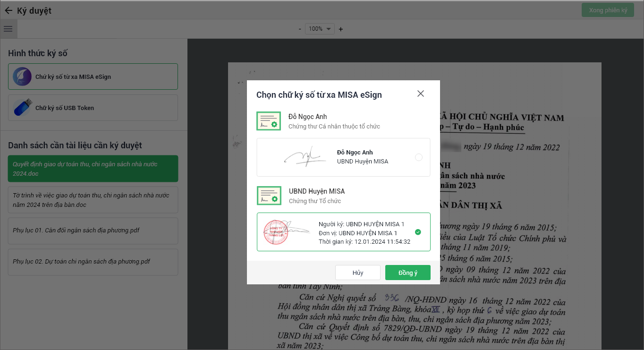Viewport: 644px width, 350px height.
Task: Close the MISA eSign selection dialog
Action: point(421,94)
